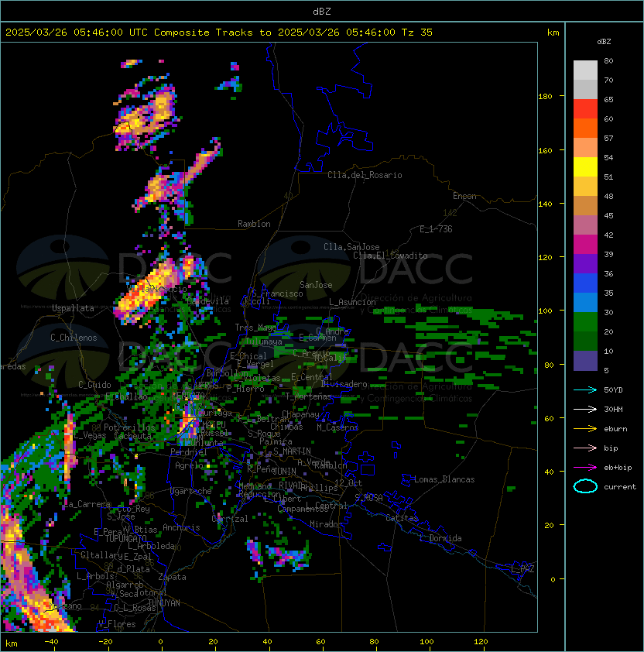Click the cyan ellipse 'current' legend symbol
644x652 pixels.
pyautogui.click(x=585, y=486)
